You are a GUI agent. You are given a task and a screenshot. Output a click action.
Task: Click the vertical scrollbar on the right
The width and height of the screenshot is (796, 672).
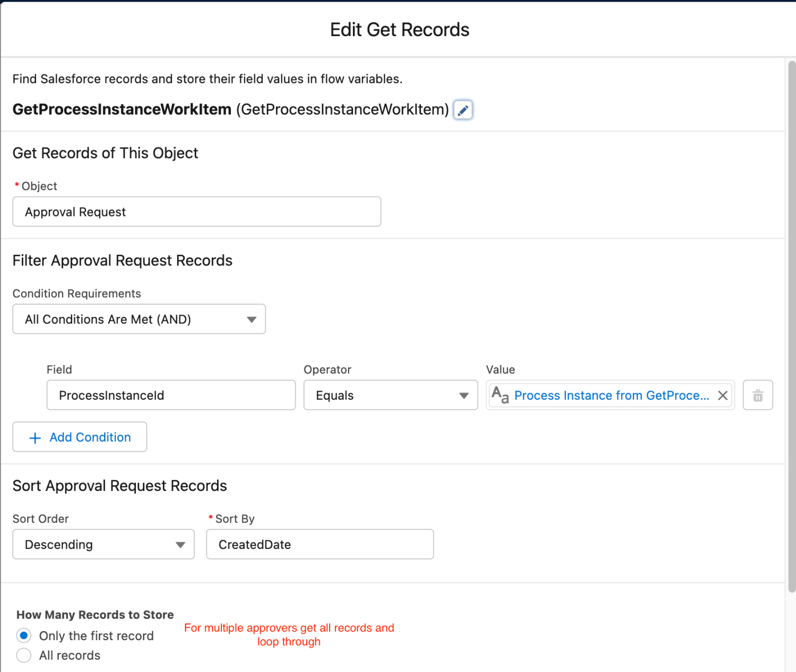tap(792, 326)
